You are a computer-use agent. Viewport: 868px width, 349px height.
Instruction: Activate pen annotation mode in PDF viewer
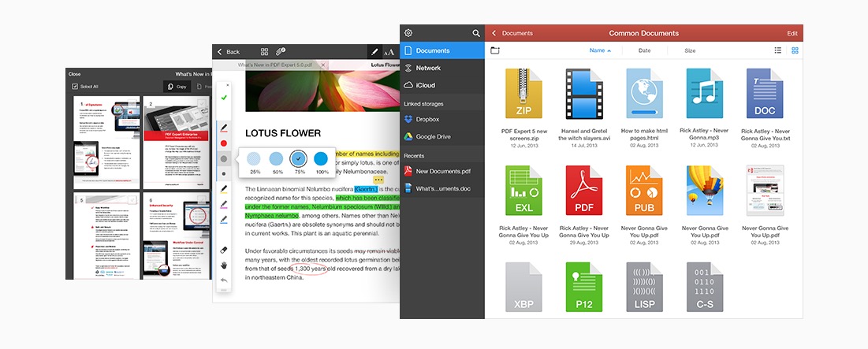[374, 51]
